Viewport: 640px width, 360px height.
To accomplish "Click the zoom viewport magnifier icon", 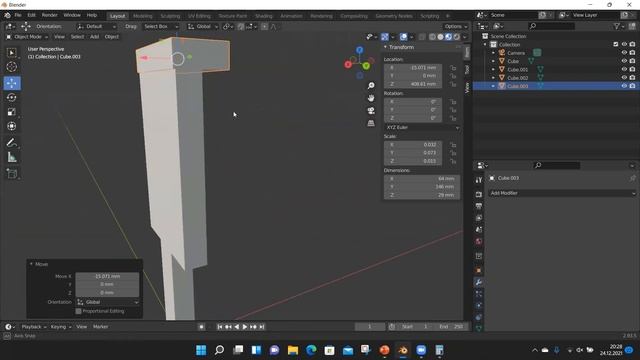I will pyautogui.click(x=371, y=86).
